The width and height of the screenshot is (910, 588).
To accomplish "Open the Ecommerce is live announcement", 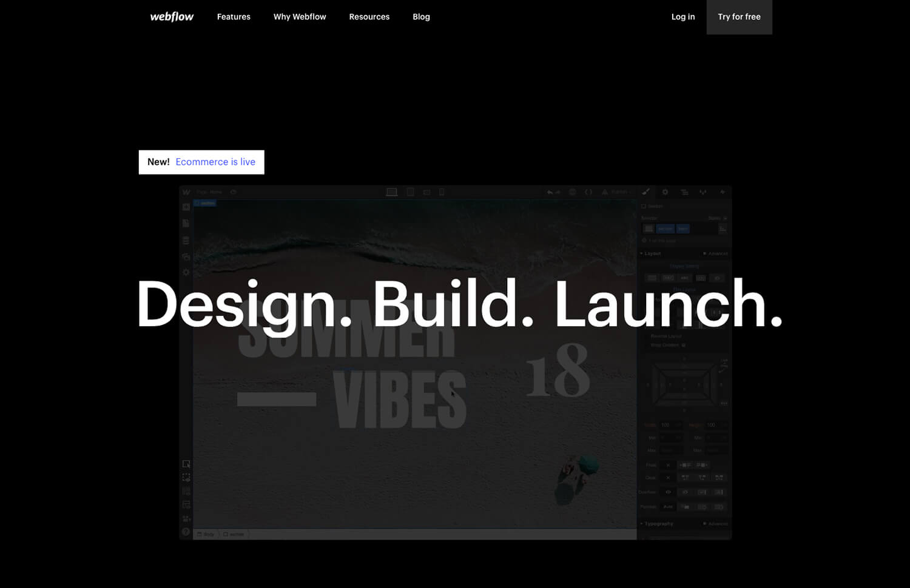I will coord(215,162).
